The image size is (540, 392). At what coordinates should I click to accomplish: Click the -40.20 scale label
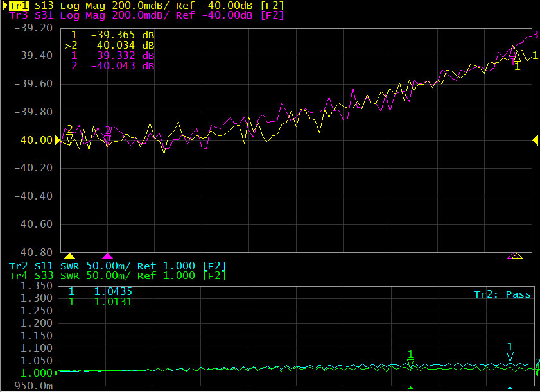[x=34, y=168]
